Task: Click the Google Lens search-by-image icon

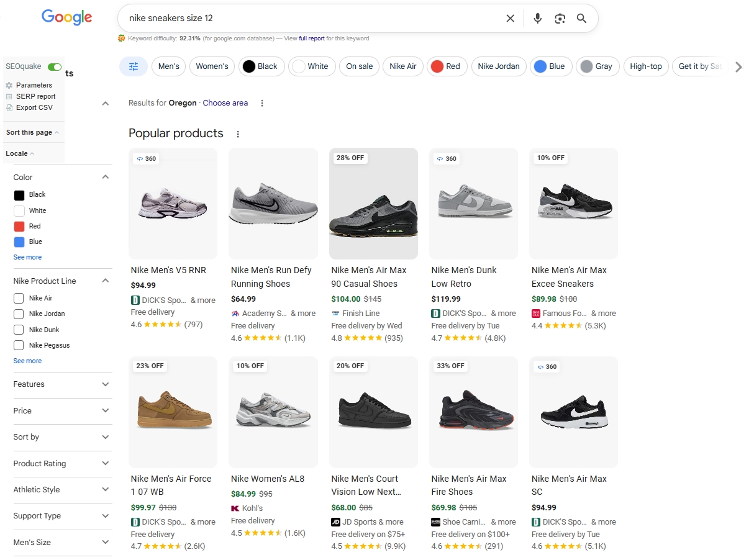Action: 560,18
